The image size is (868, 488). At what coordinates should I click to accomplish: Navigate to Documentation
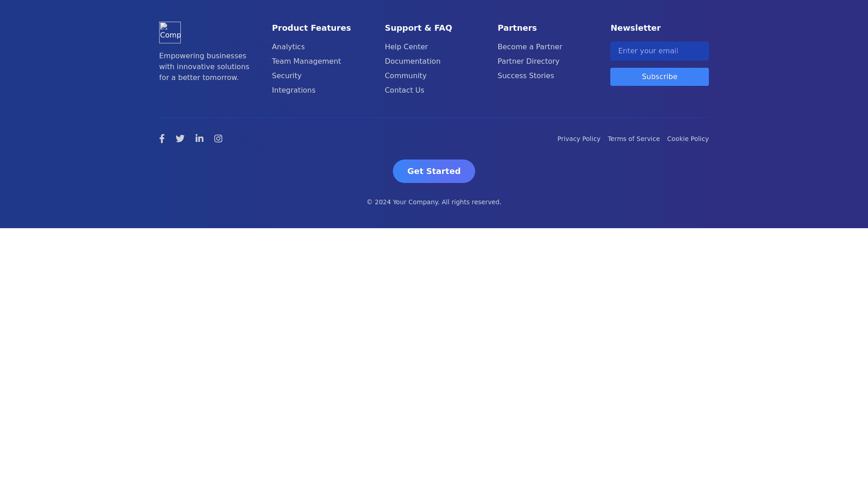(x=412, y=61)
